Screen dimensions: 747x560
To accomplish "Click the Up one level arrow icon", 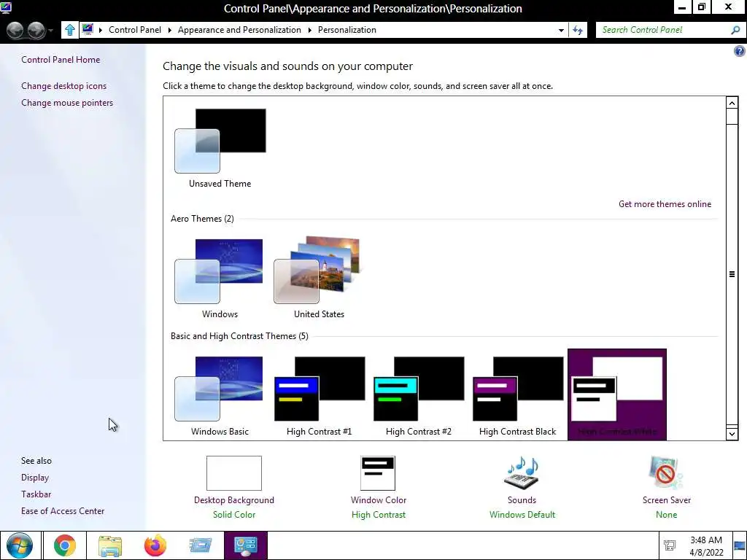I will 69,30.
